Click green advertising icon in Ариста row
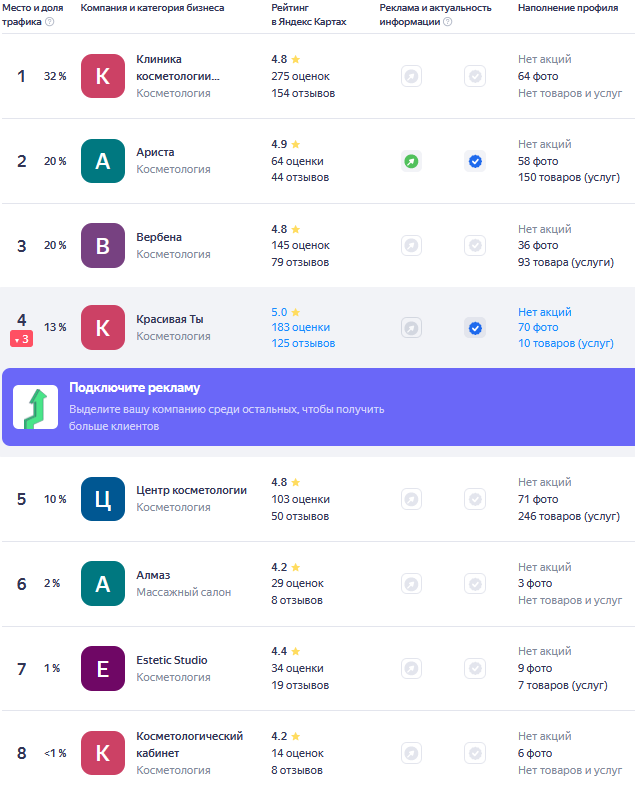This screenshot has height=800, width=635. pyautogui.click(x=411, y=161)
